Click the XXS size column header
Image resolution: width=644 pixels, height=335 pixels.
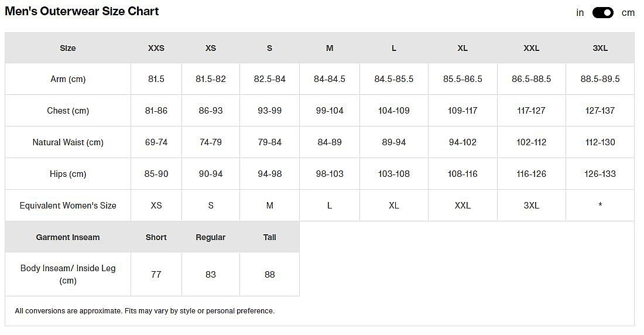tap(156, 48)
